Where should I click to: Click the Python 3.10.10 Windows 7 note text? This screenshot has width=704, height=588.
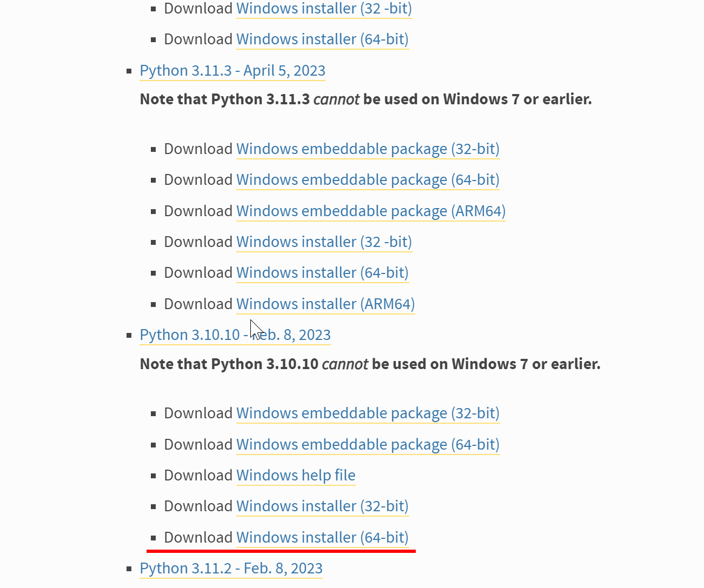click(370, 364)
